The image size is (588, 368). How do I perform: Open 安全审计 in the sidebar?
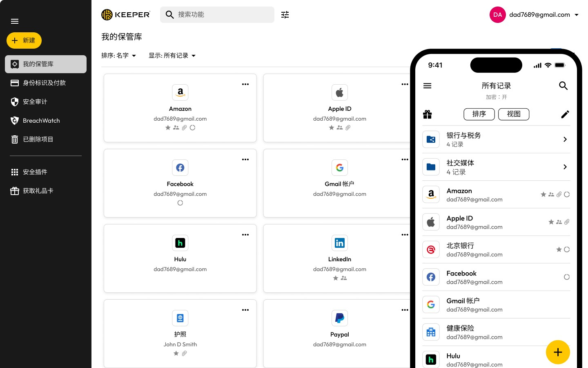coord(46,102)
